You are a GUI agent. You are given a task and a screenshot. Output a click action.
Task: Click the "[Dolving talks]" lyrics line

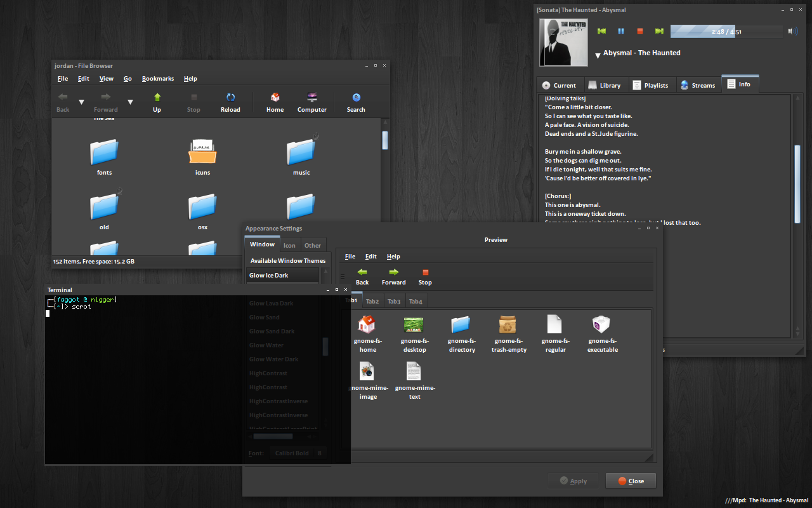click(x=565, y=98)
